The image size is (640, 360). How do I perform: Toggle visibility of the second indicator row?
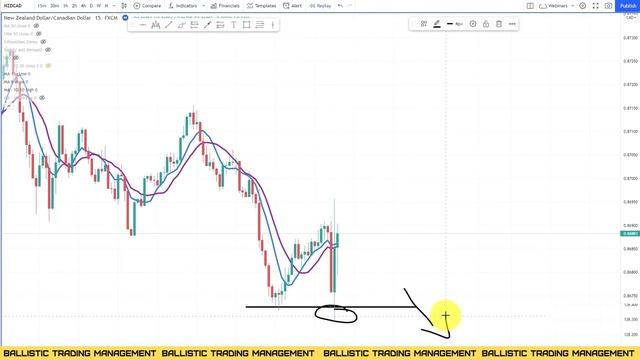pyautogui.click(x=38, y=34)
